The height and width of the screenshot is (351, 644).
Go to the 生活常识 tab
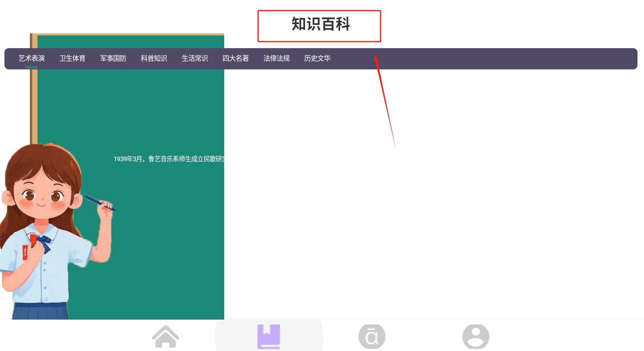[x=195, y=58]
